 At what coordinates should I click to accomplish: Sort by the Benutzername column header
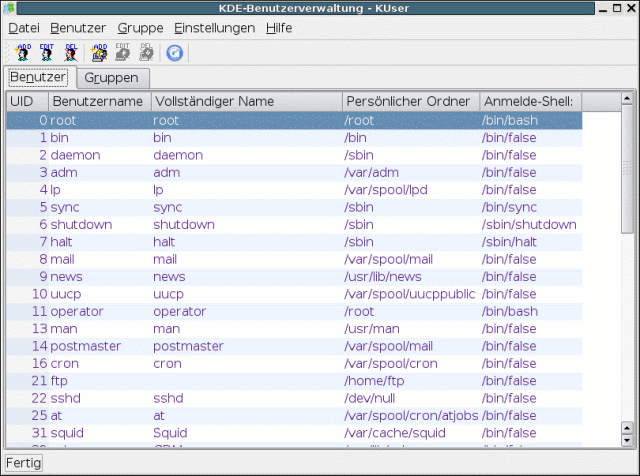pos(97,101)
